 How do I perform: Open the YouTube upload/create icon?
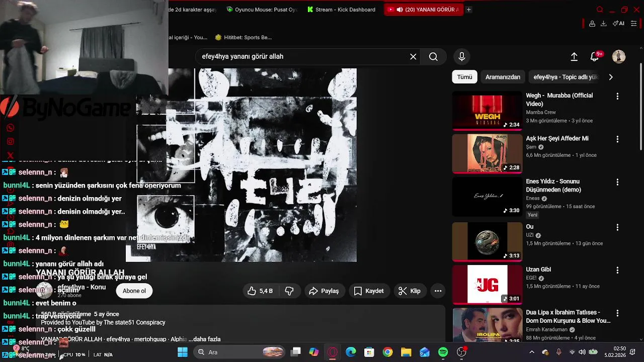click(x=574, y=57)
